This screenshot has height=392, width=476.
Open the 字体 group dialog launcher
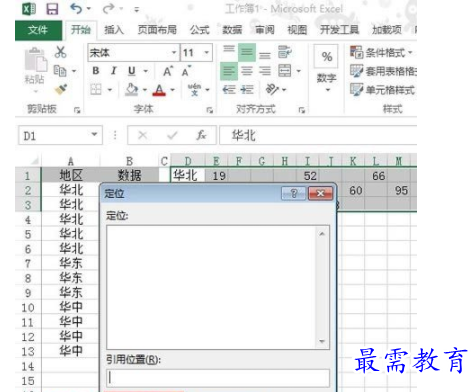click(210, 110)
